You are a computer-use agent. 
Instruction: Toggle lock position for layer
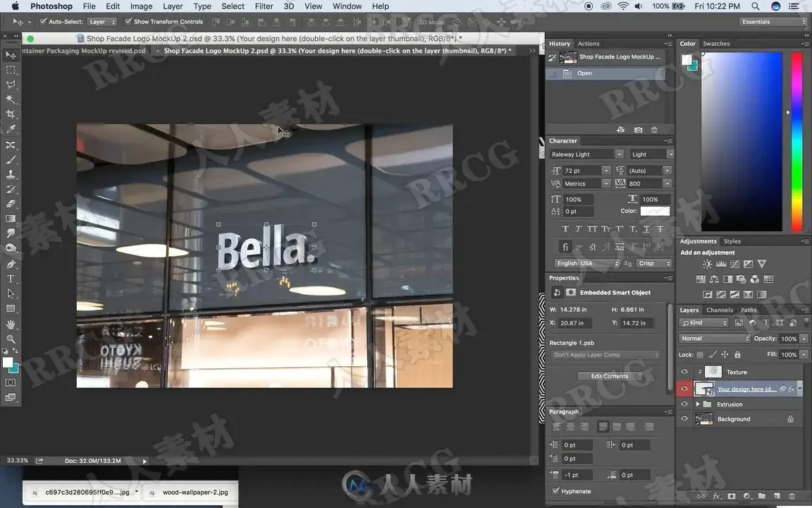tap(725, 355)
